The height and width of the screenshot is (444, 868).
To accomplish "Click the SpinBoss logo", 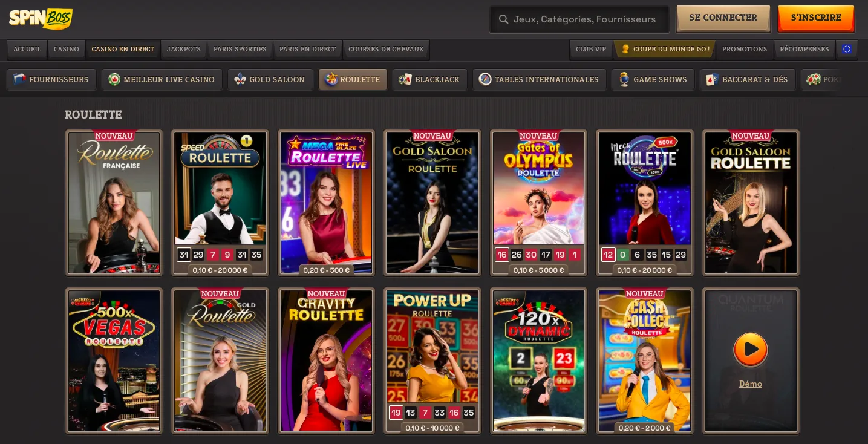I will (x=41, y=18).
